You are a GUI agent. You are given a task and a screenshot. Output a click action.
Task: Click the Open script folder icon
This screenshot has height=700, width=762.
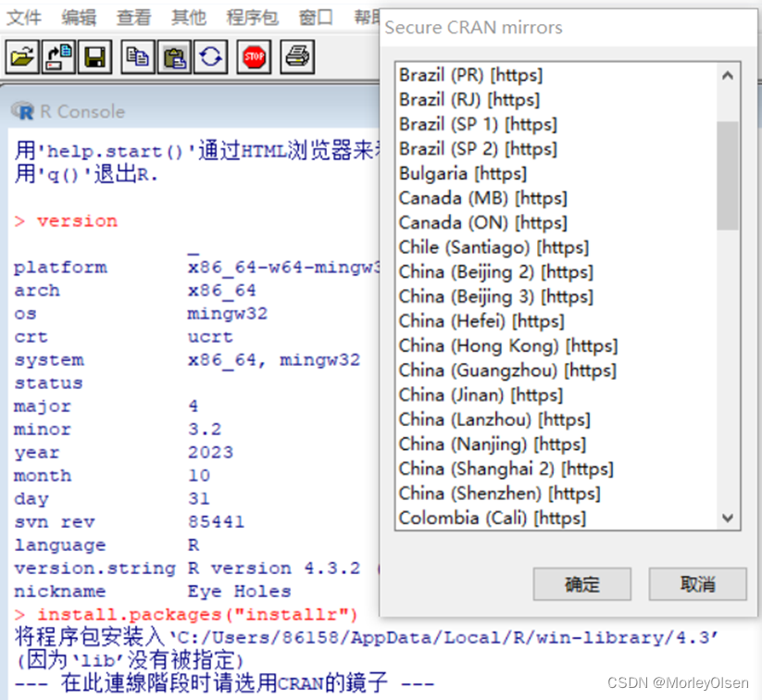[x=22, y=56]
